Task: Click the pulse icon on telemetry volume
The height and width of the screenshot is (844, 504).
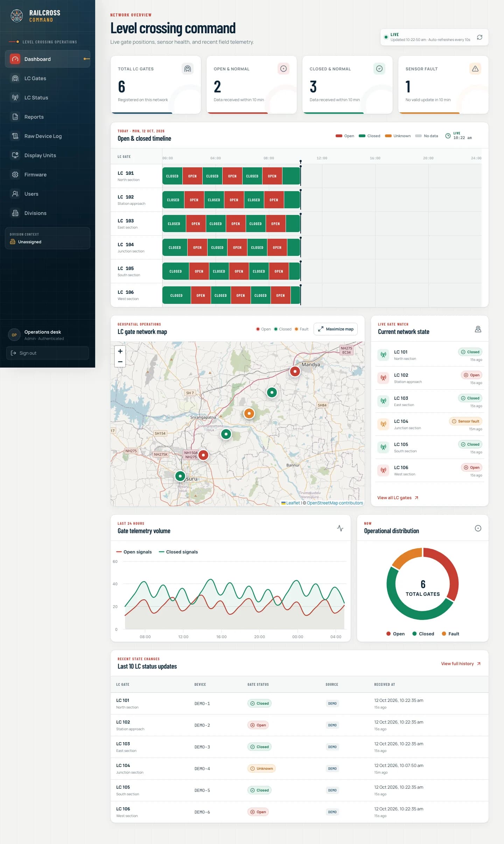Action: click(340, 528)
